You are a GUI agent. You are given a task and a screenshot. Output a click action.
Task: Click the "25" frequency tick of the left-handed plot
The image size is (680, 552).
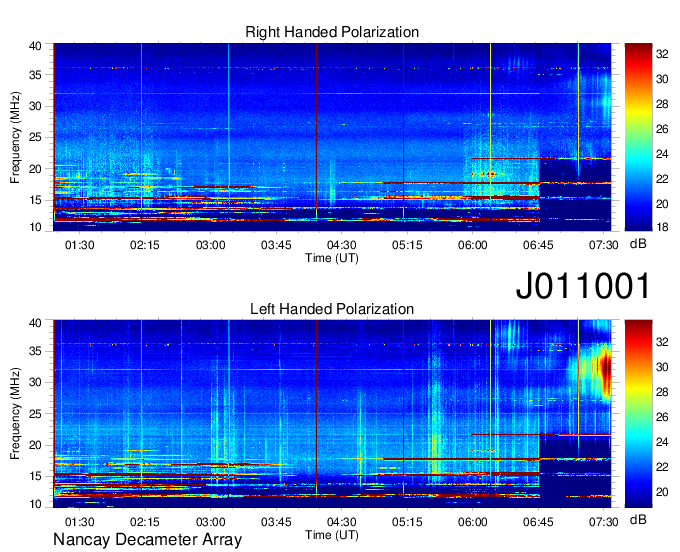[x=36, y=414]
